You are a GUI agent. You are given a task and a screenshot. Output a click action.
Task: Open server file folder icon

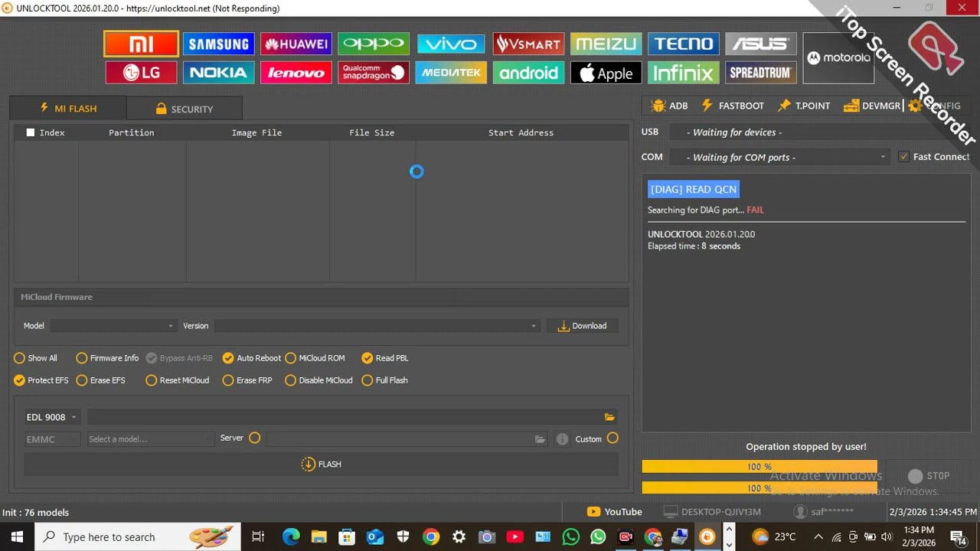[540, 439]
